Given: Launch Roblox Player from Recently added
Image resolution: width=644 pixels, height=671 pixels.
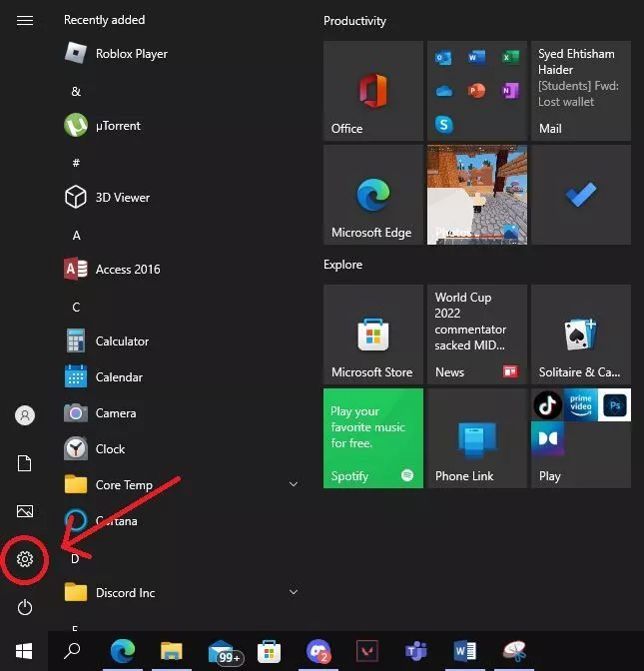Looking at the screenshot, I should click(x=130, y=54).
